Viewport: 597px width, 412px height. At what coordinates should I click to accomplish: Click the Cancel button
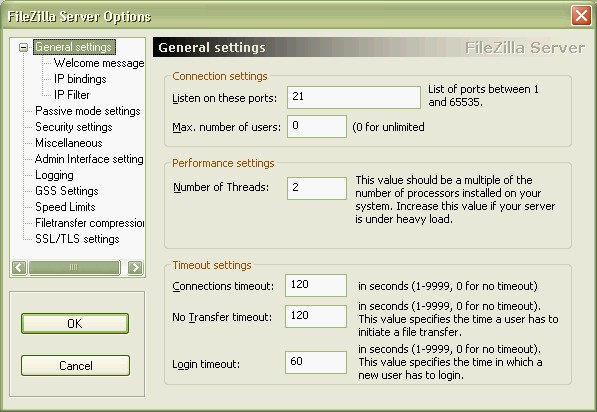(75, 366)
